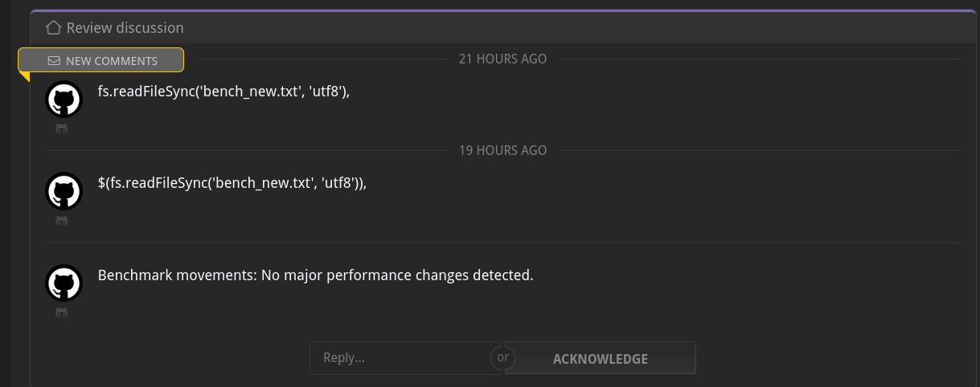Click the bot badge under the third avatar

(x=62, y=312)
